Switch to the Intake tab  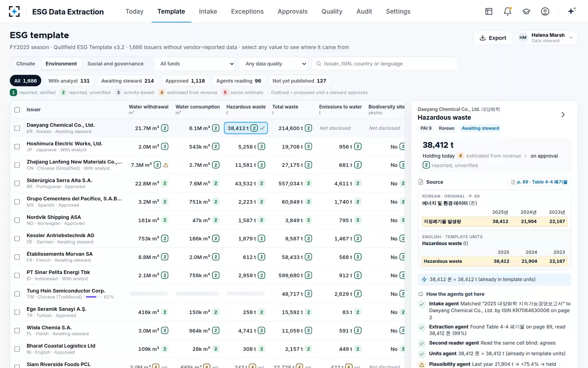click(208, 11)
